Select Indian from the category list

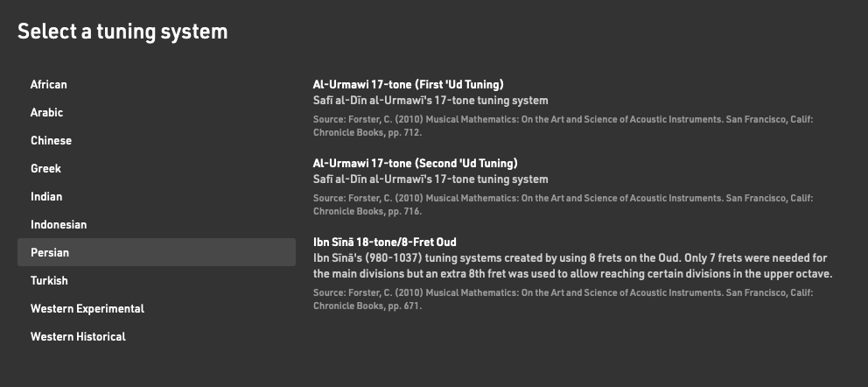[x=46, y=196]
